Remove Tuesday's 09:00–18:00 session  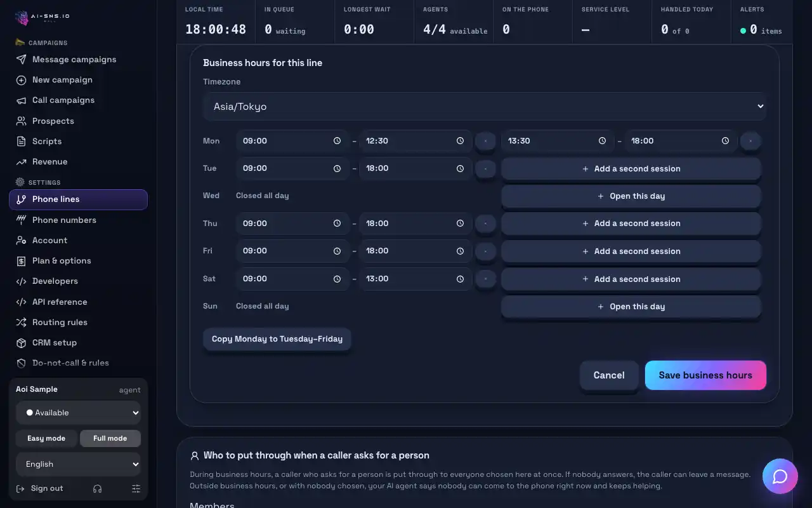[485, 168]
